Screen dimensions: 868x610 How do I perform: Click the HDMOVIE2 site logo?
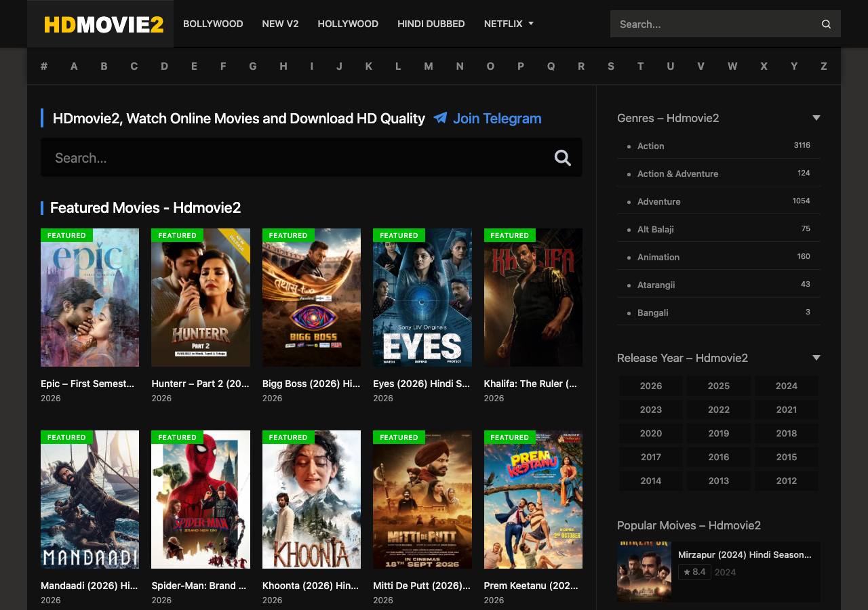pyautogui.click(x=104, y=24)
